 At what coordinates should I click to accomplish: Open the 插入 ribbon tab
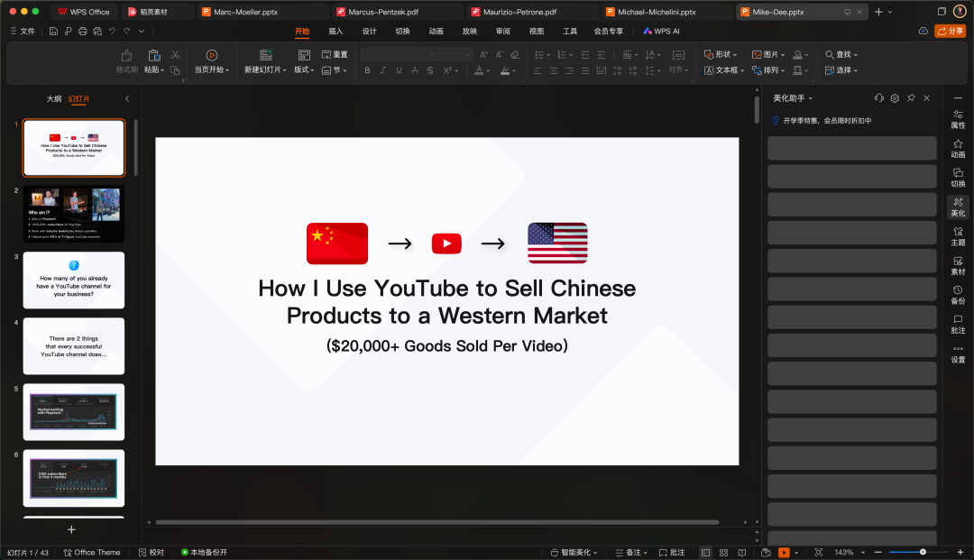[335, 31]
